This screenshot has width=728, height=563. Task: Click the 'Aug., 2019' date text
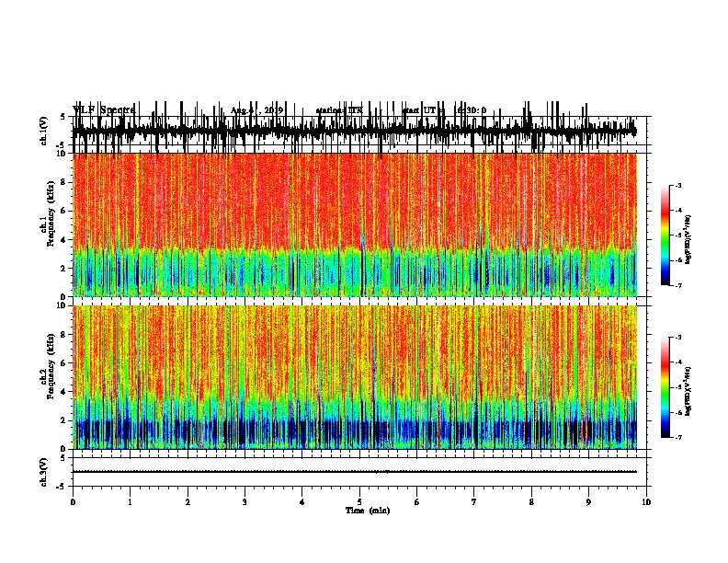tap(256, 110)
